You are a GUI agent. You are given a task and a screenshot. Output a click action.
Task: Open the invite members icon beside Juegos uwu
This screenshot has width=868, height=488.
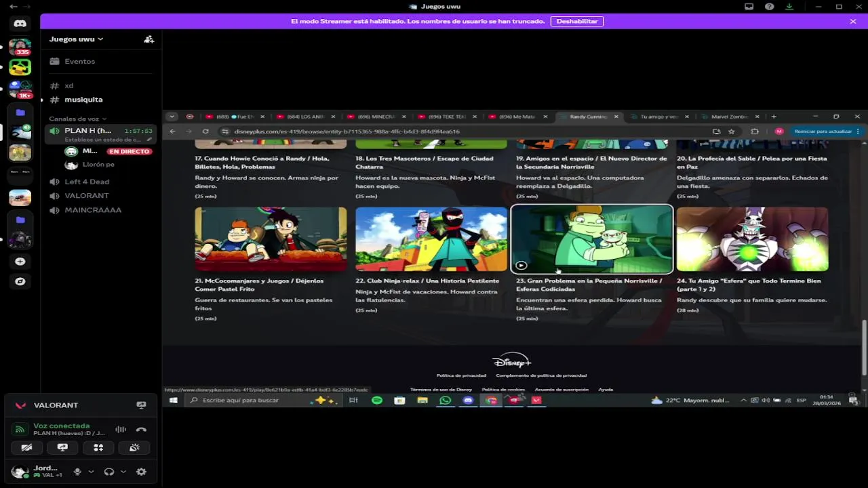coord(149,39)
